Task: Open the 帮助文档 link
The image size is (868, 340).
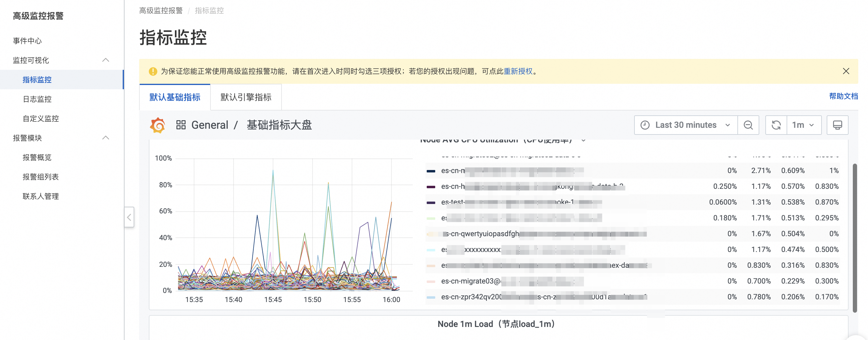Action: (843, 96)
